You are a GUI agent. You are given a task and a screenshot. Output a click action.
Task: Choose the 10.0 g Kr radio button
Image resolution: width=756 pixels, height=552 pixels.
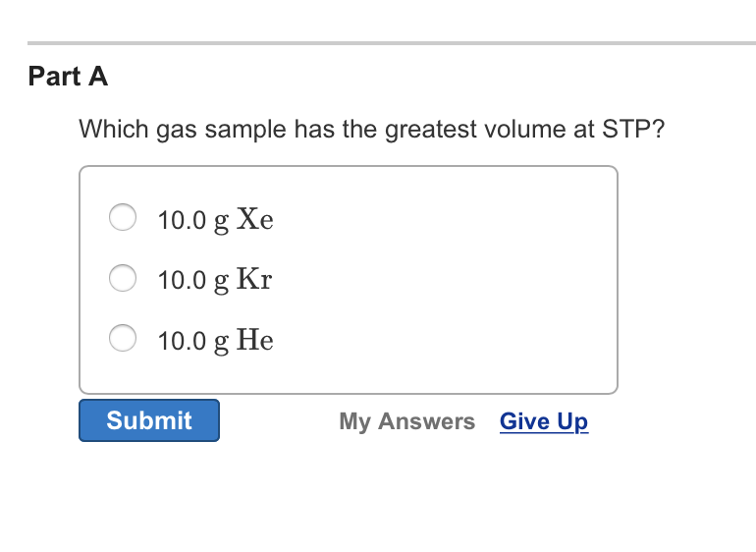click(x=123, y=279)
